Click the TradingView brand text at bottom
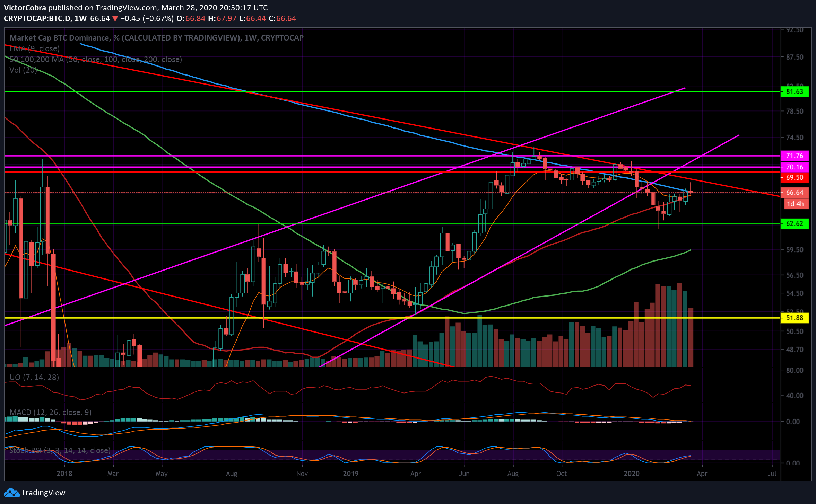Viewport: 816px width, 504px height. 43,493
